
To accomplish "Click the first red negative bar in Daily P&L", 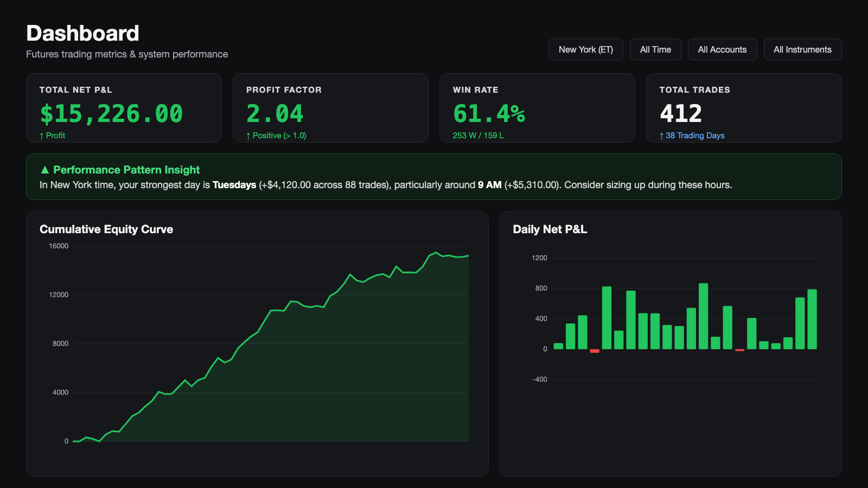I will [595, 351].
